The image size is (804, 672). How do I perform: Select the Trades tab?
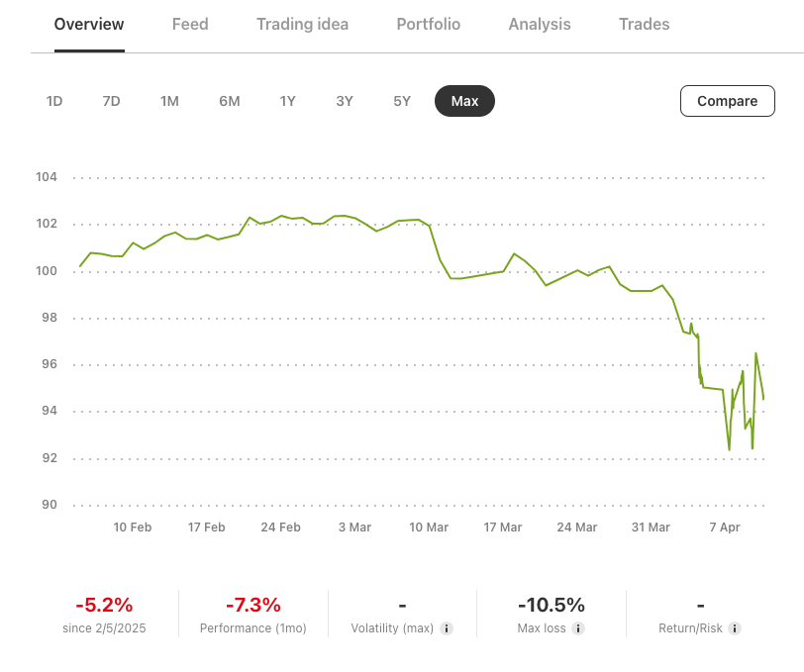point(644,24)
